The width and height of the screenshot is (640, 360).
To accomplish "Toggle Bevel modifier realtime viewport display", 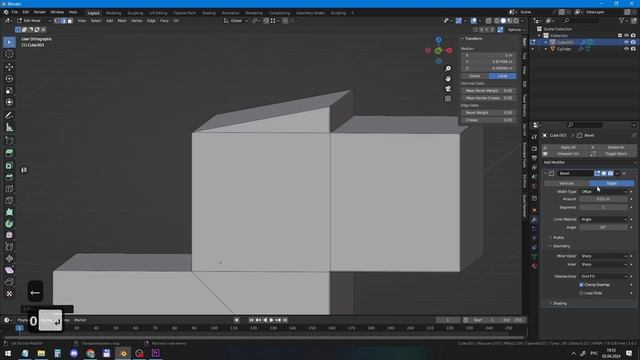I will point(604,173).
